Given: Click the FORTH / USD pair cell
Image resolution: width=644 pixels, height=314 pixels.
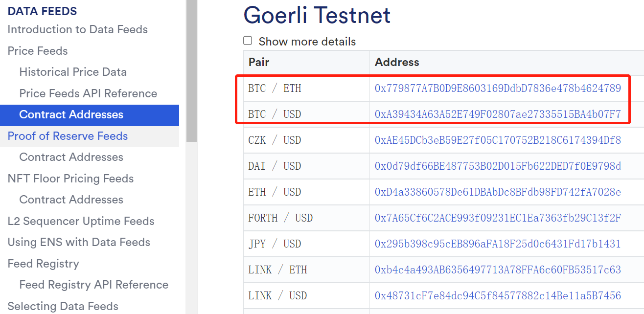Looking at the screenshot, I should 306,218.
